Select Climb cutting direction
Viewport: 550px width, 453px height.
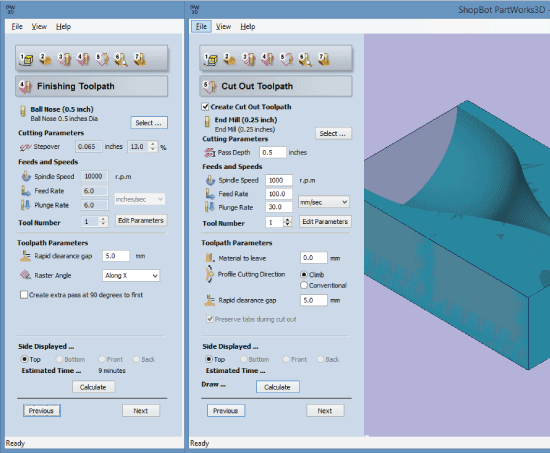pos(304,274)
